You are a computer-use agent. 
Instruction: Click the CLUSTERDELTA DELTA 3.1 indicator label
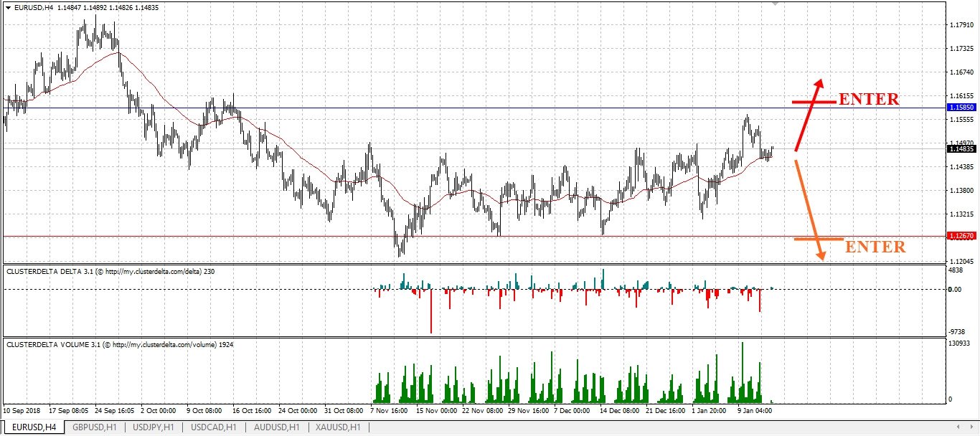click(110, 271)
